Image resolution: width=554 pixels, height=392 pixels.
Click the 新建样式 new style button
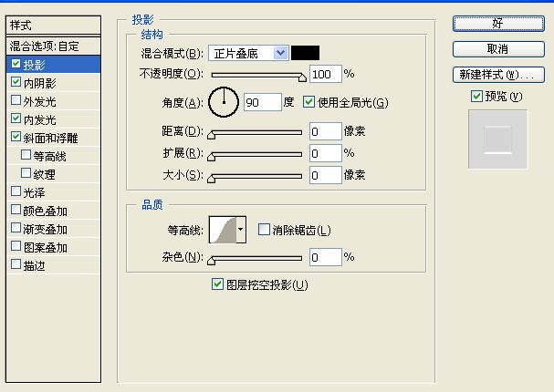point(498,75)
